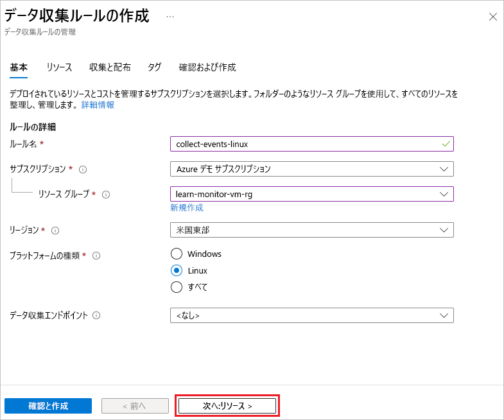Open the ellipsis more-options menu beside title
504x420 pixels.
pyautogui.click(x=170, y=17)
